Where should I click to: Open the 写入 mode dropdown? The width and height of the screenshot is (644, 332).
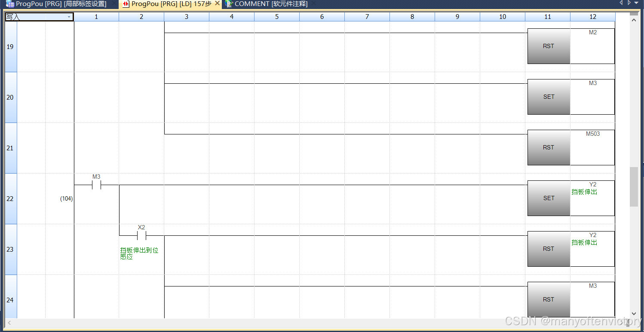point(69,17)
